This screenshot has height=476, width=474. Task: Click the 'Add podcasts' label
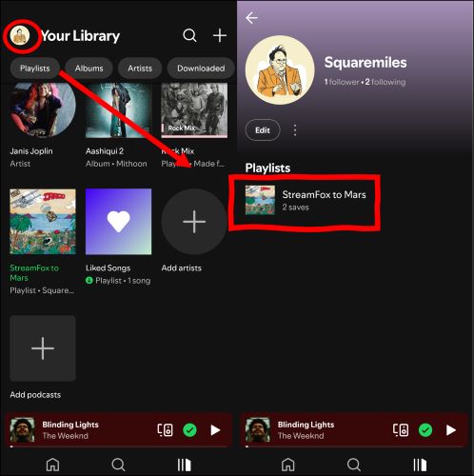pos(35,395)
